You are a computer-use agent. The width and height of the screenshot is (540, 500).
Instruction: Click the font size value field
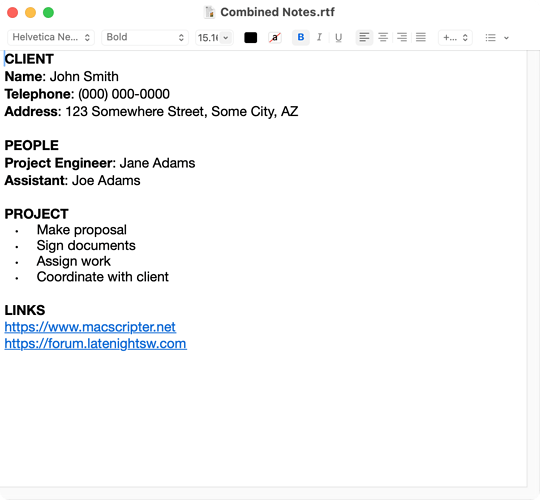[208, 38]
